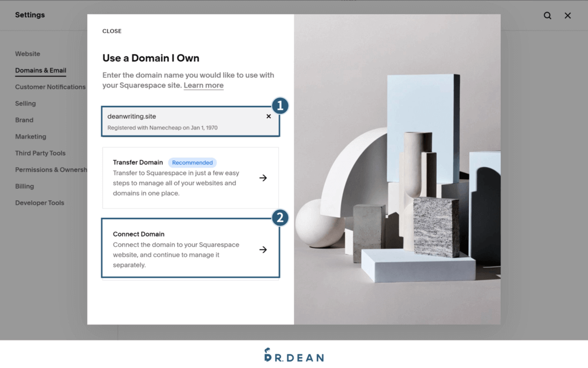Click the numbered badge 2 marker
The height and width of the screenshot is (368, 588).
click(280, 218)
